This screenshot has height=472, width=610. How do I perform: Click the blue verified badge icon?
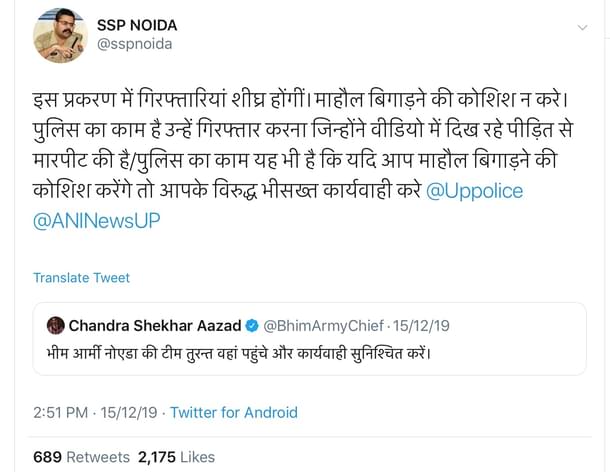coord(254,325)
